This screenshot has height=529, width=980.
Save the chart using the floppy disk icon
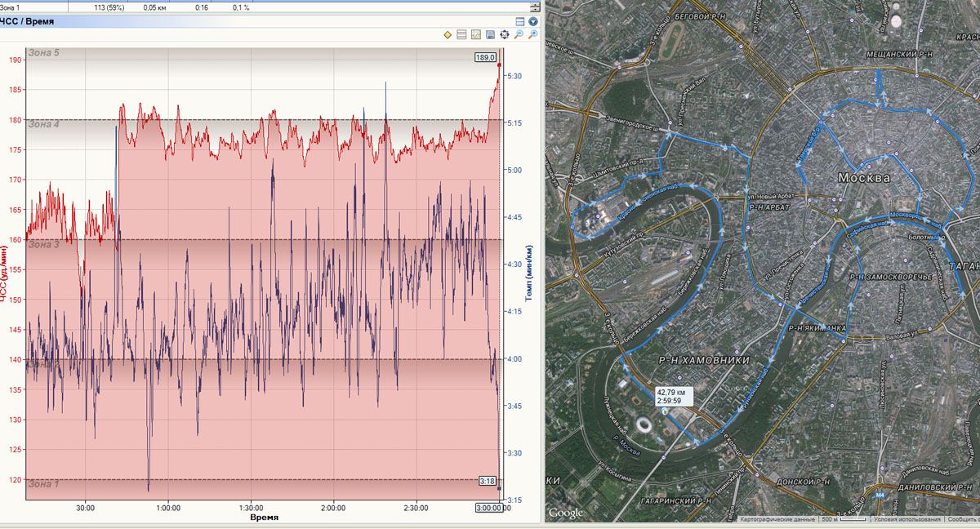tap(490, 34)
